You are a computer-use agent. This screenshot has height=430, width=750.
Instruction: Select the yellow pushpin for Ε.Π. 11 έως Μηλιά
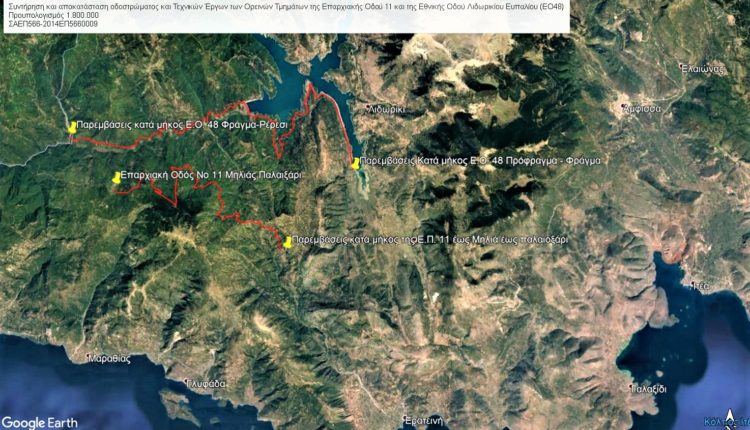(287, 242)
